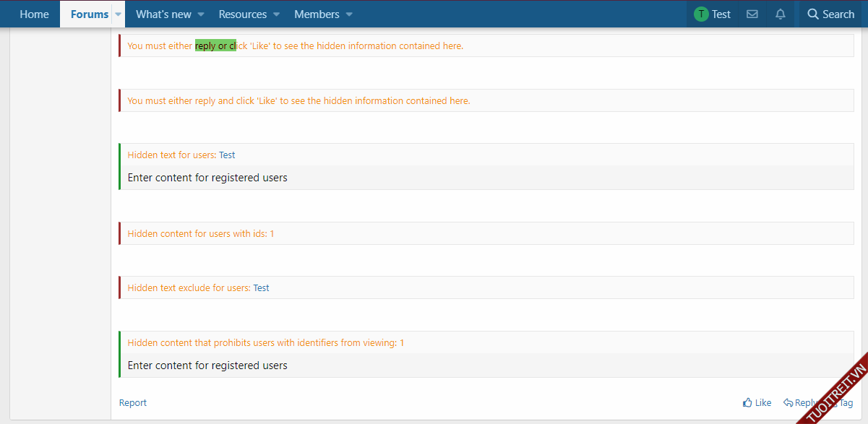The height and width of the screenshot is (424, 868).
Task: Click the reply and click 'Like' notice
Action: 298,101
